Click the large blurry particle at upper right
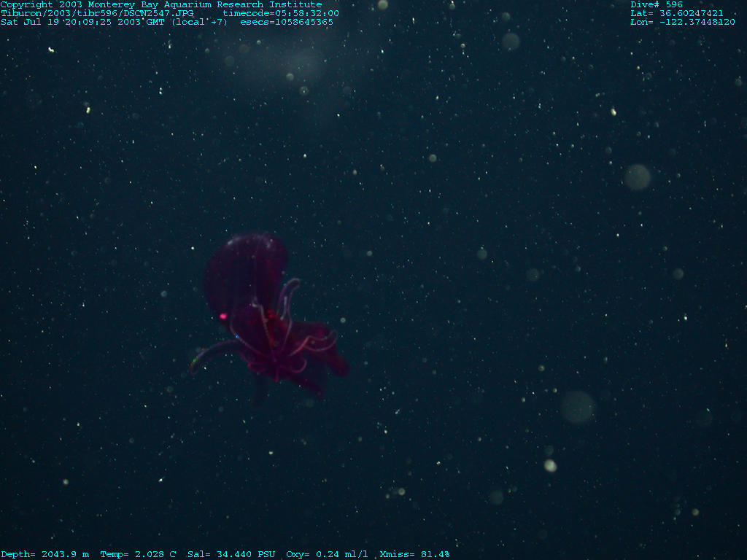 click(x=637, y=176)
